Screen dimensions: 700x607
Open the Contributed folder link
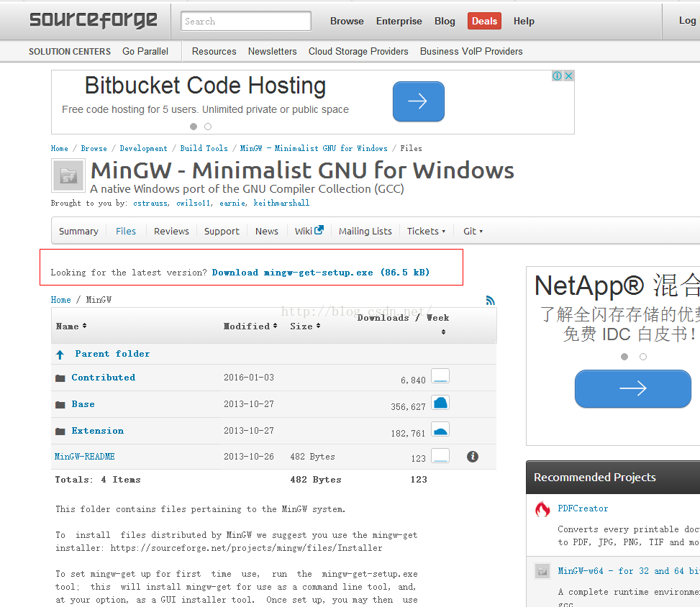click(103, 378)
